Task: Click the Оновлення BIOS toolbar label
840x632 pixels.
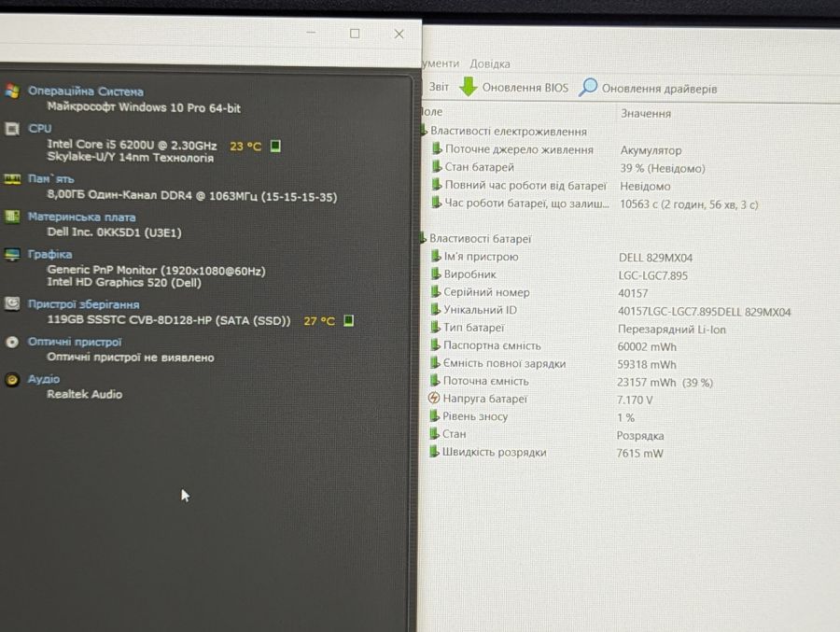Action: click(525, 88)
